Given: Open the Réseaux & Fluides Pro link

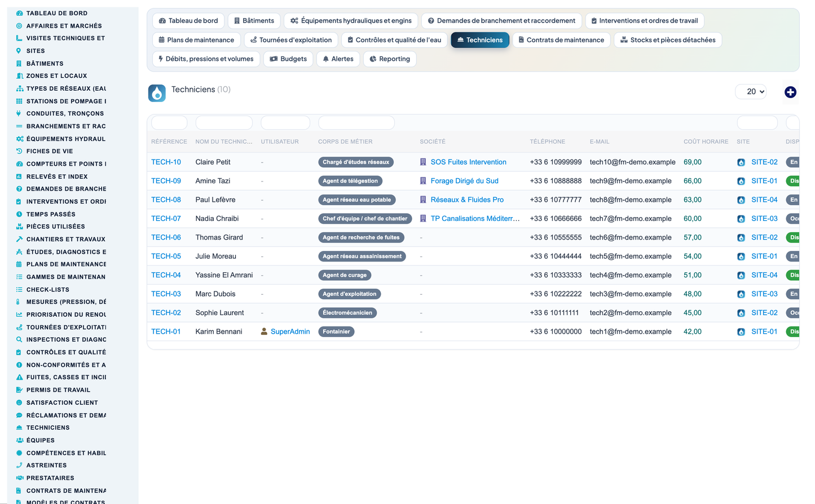Looking at the screenshot, I should [x=467, y=200].
